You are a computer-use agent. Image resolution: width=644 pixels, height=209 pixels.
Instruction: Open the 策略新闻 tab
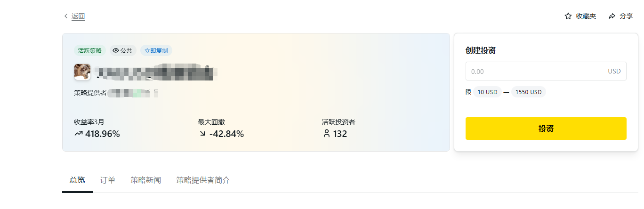tap(145, 180)
